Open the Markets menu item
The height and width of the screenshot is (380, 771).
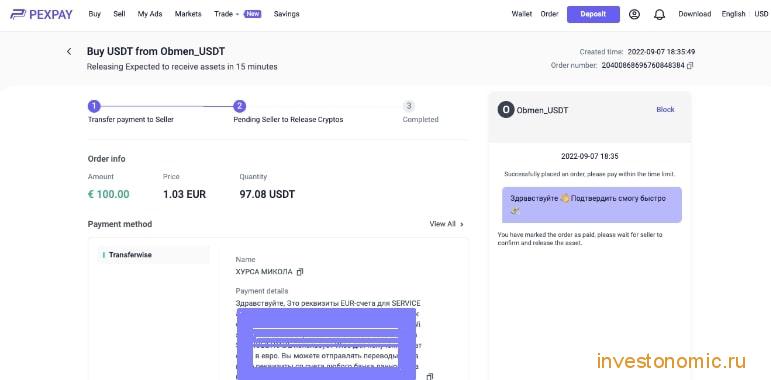pyautogui.click(x=188, y=14)
